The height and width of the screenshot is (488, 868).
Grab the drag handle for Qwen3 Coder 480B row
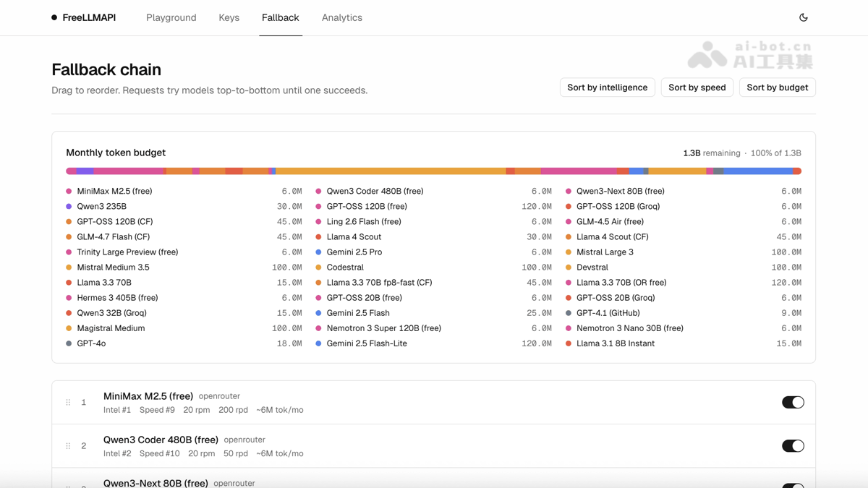point(68,446)
